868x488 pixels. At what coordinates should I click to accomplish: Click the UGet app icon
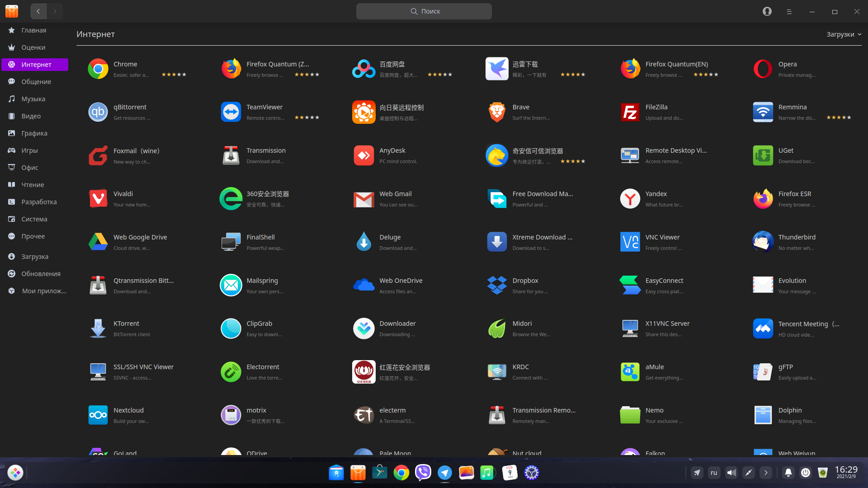763,155
